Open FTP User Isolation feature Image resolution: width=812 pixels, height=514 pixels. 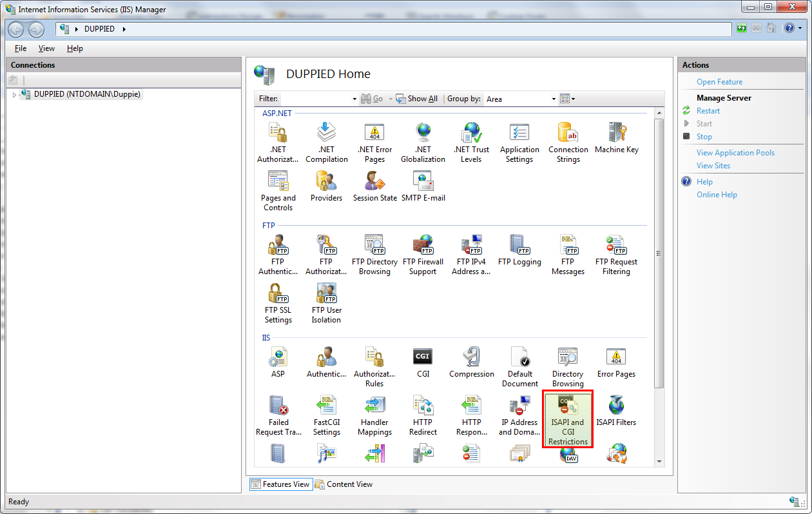click(x=326, y=304)
